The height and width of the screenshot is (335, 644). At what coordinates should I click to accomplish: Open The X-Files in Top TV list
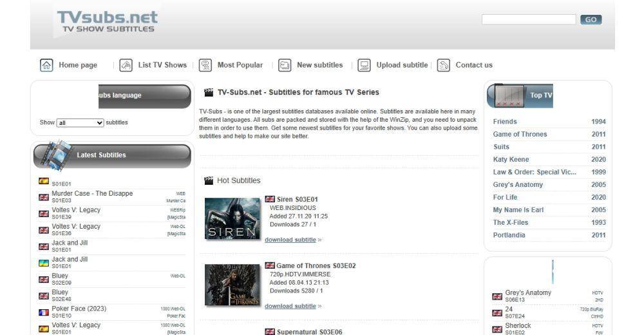pos(511,222)
